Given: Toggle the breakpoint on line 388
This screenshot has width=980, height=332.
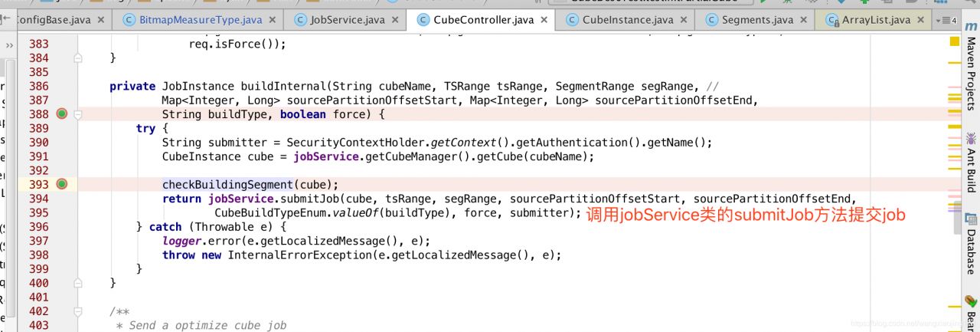Looking at the screenshot, I should click(62, 114).
